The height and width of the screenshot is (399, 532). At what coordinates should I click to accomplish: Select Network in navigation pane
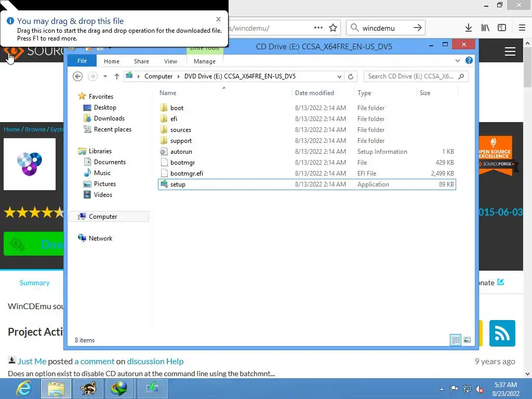tap(100, 238)
